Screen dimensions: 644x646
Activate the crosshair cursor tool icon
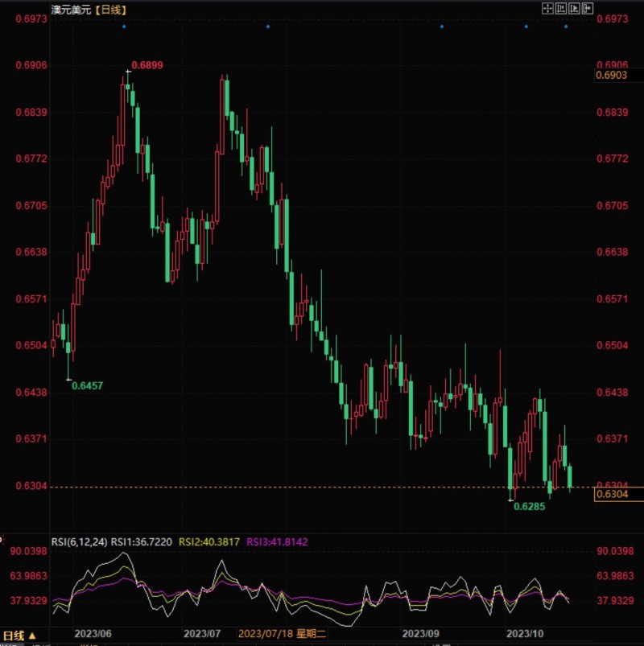[x=547, y=9]
